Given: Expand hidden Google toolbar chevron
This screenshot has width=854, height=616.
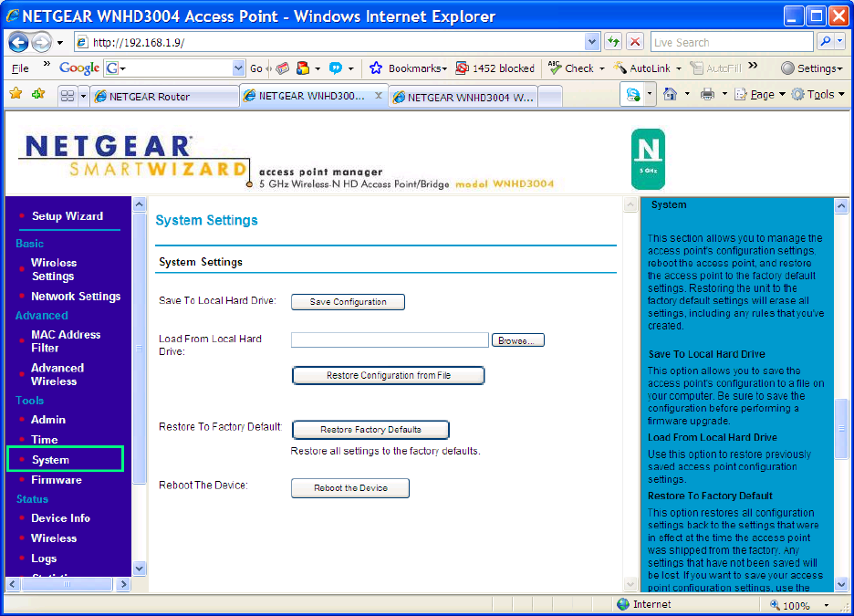Looking at the screenshot, I should tap(753, 66).
